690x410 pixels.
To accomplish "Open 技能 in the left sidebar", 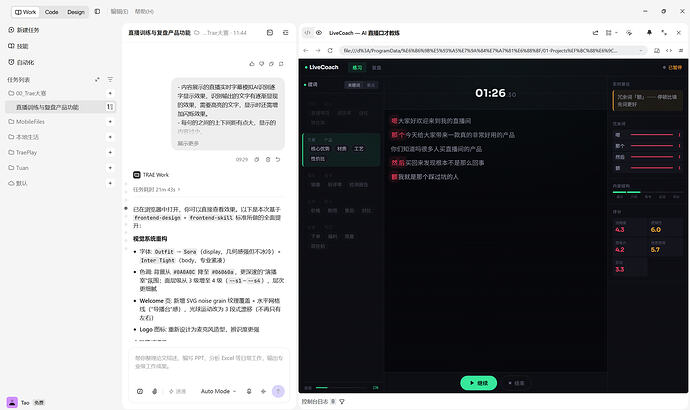I will click(x=18, y=46).
